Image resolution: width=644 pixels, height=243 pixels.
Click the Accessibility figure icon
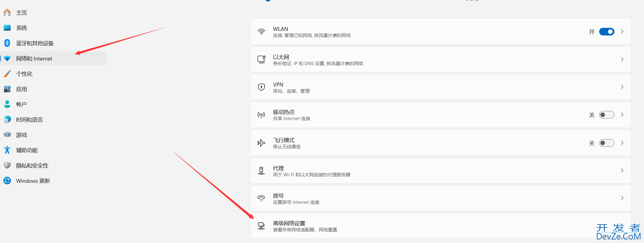[x=7, y=150]
